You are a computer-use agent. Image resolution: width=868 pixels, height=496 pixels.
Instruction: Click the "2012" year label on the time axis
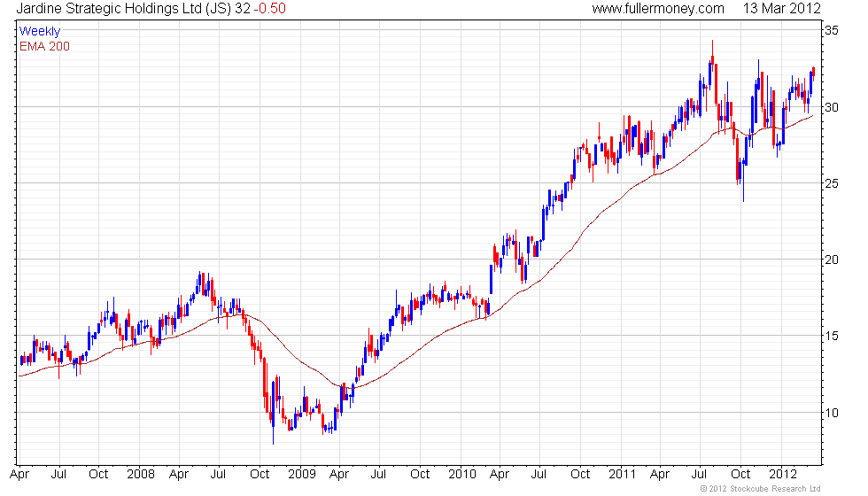click(783, 475)
